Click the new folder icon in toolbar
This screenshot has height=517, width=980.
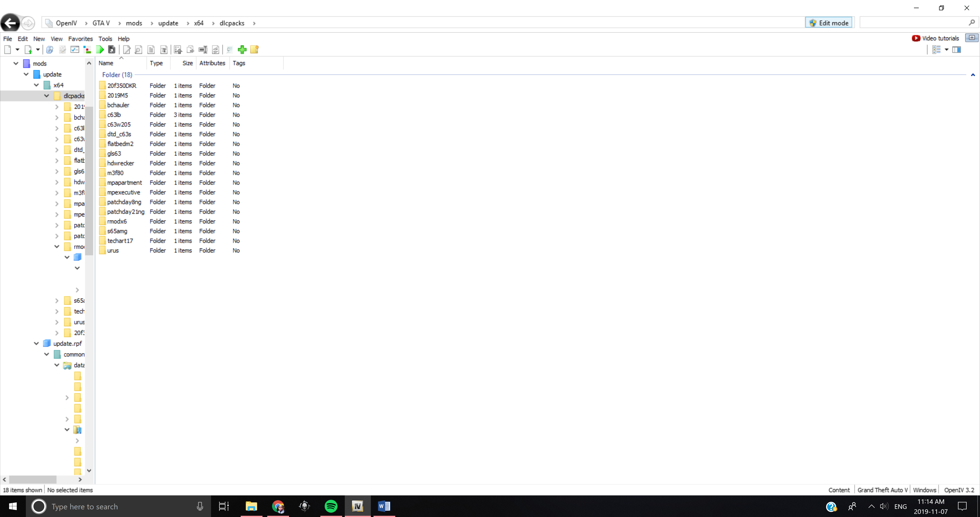tap(255, 50)
